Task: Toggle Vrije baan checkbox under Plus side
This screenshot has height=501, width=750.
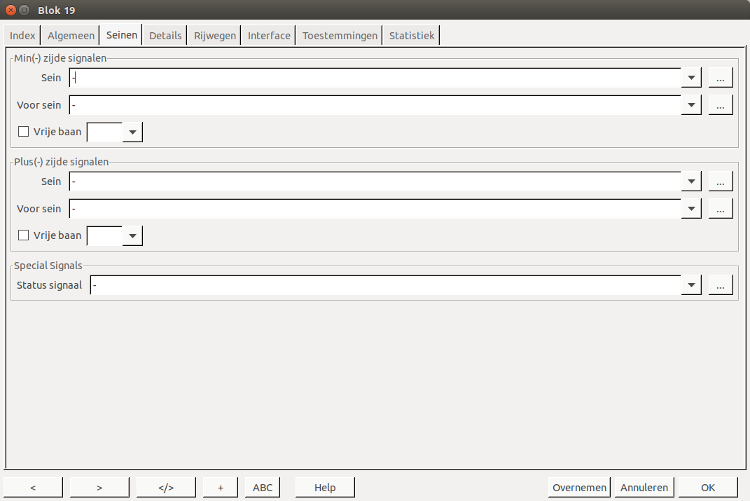Action: 24,236
